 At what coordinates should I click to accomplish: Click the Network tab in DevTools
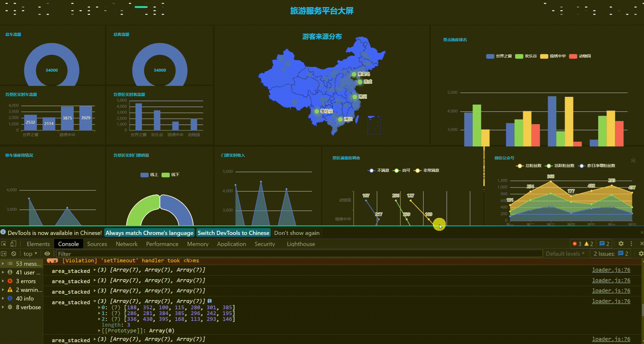(127, 244)
